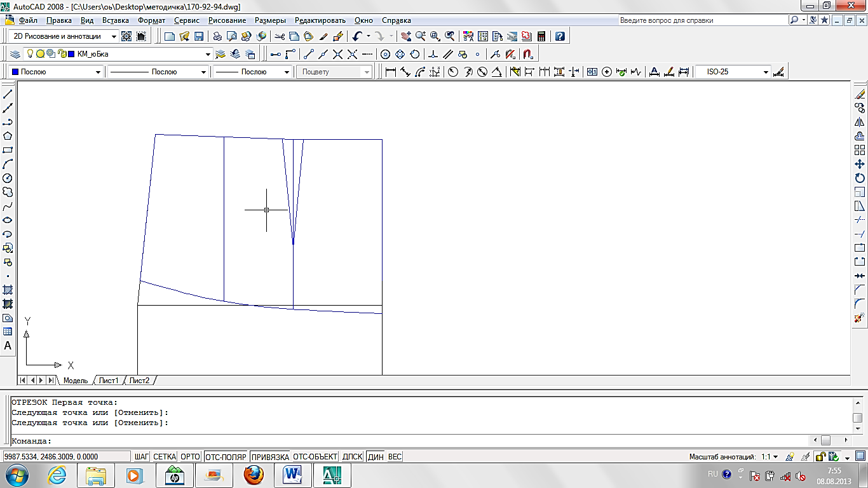Toggle ШАГ snap mode

coord(141,457)
